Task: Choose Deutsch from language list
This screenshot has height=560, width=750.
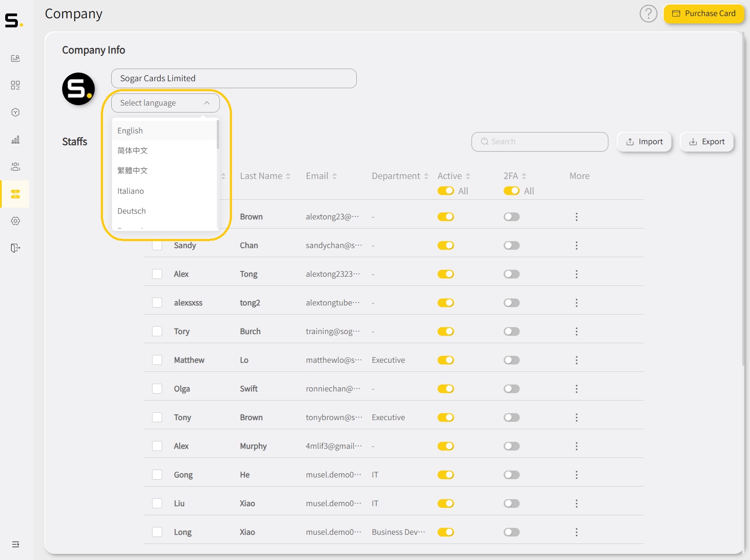Action: point(164,211)
